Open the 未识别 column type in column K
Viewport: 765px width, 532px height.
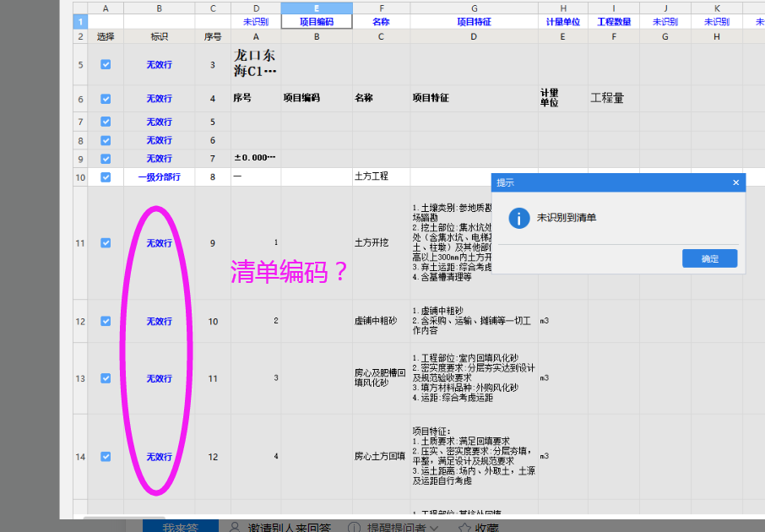tap(717, 22)
